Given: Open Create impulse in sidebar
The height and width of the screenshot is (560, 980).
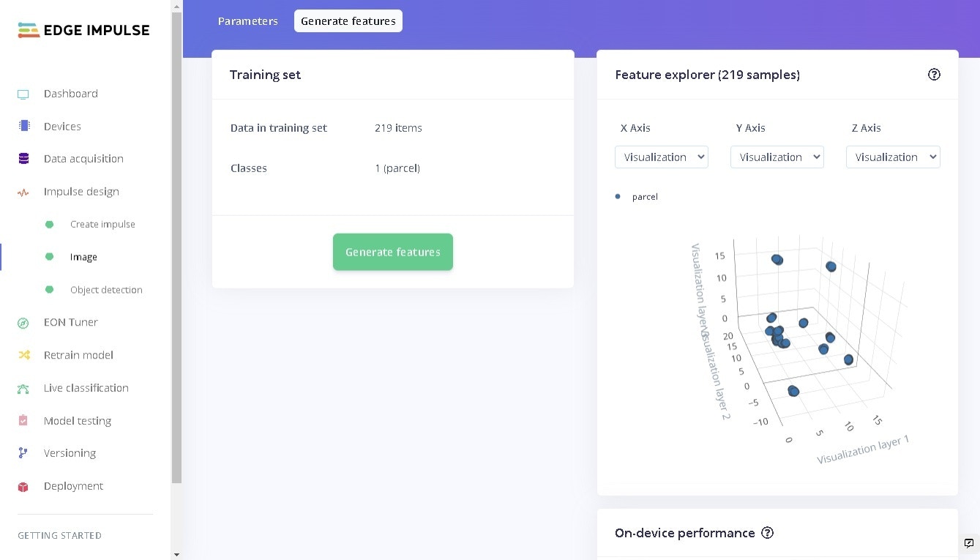Looking at the screenshot, I should pos(102,225).
